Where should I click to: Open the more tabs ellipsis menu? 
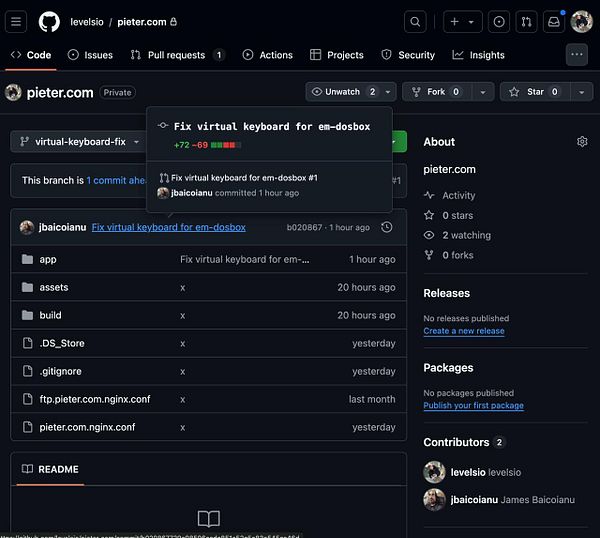pos(577,55)
